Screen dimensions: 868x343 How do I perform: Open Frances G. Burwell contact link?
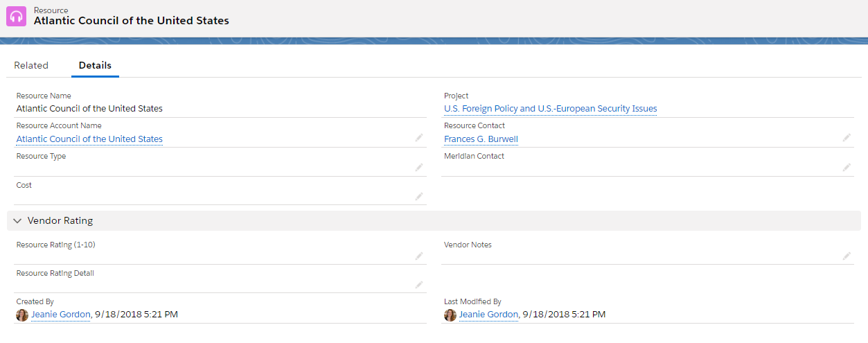481,139
